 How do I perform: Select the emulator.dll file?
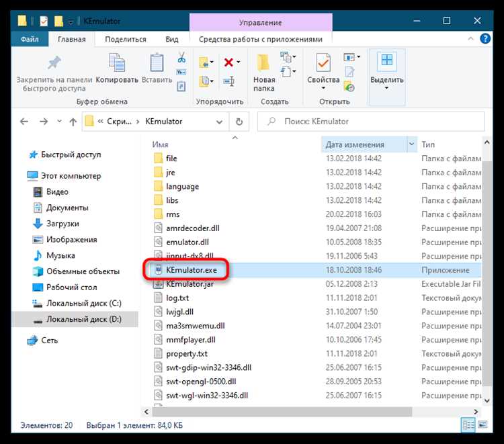(x=187, y=242)
